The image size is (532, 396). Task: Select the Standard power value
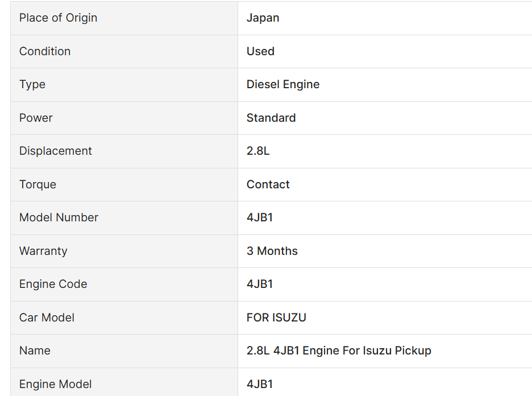pos(271,118)
